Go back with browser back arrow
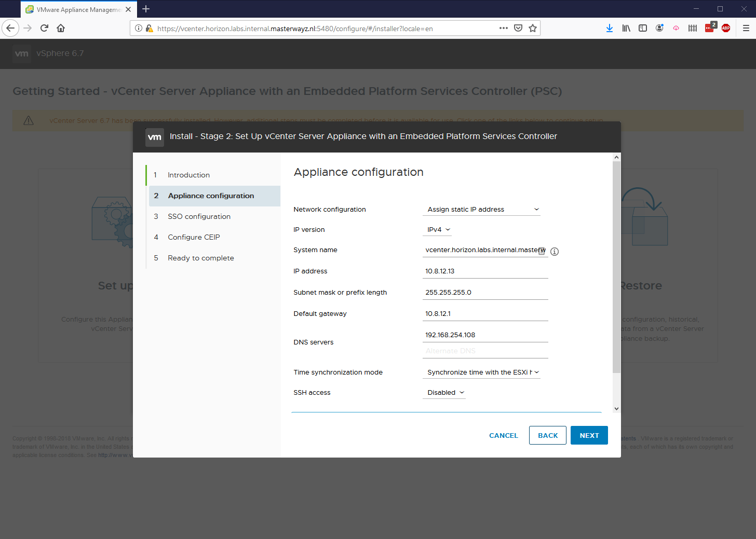The height and width of the screenshot is (539, 756). [x=10, y=28]
